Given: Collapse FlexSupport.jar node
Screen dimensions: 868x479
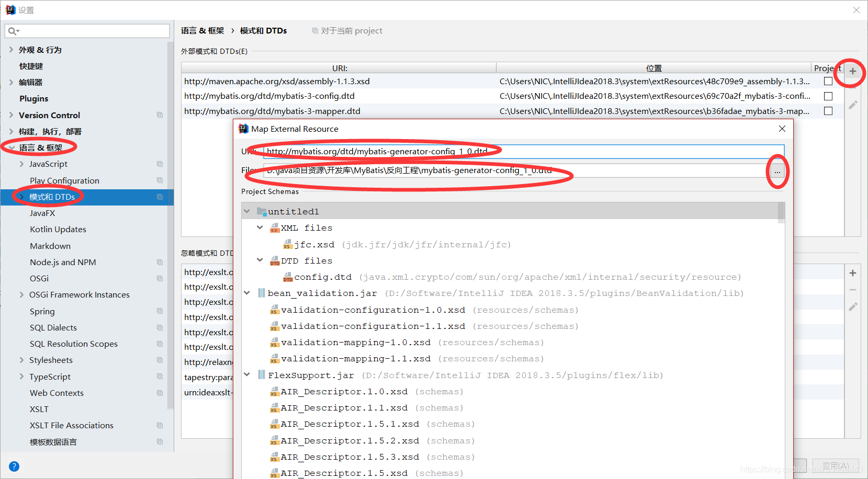Looking at the screenshot, I should point(247,375).
